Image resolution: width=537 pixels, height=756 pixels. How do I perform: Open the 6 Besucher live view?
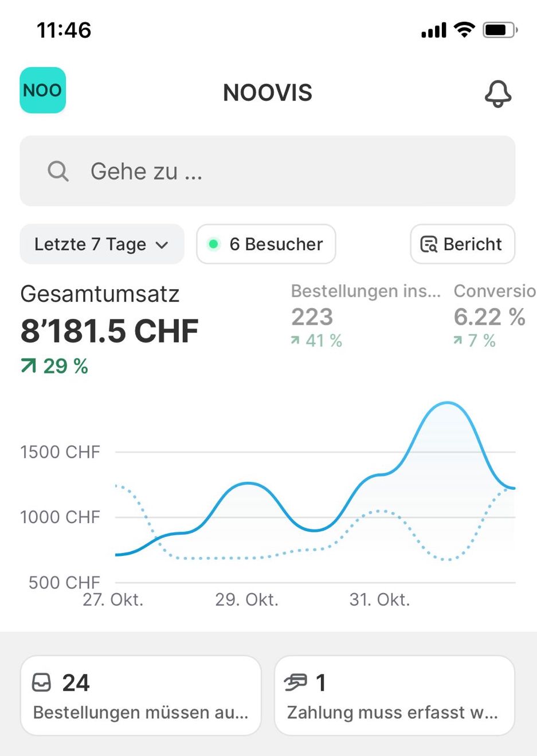coord(266,244)
